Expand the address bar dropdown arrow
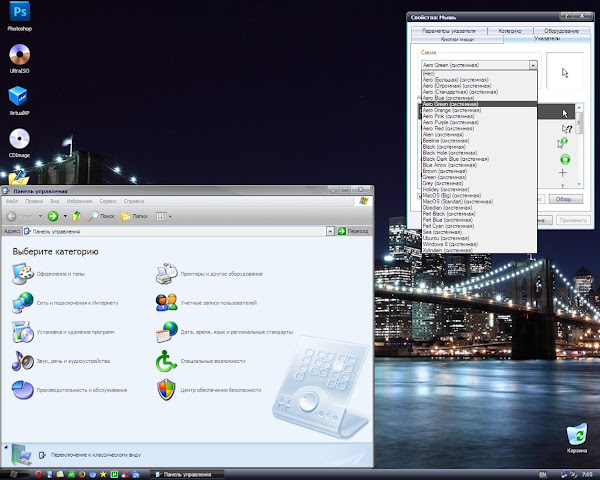The height and width of the screenshot is (480, 600). point(331,230)
